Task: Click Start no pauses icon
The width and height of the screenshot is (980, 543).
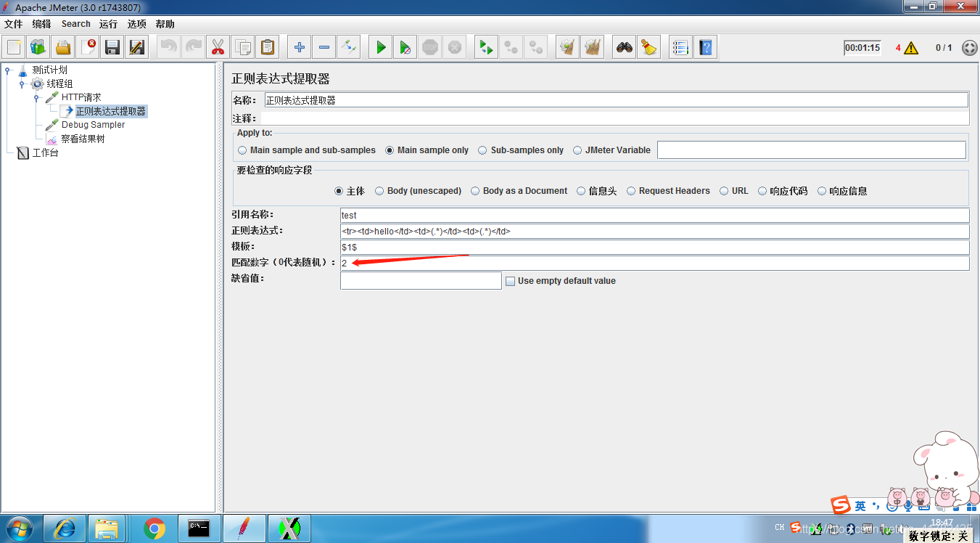Action: click(x=405, y=48)
